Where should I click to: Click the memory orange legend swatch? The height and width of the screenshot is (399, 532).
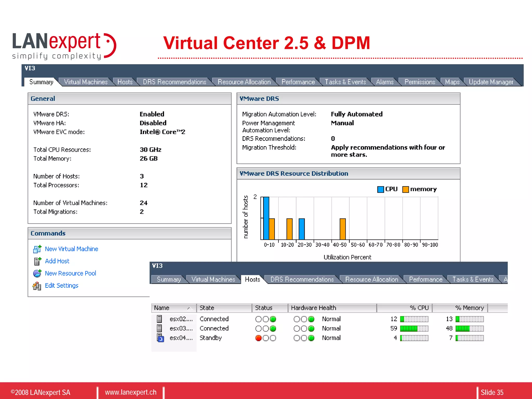tap(405, 189)
